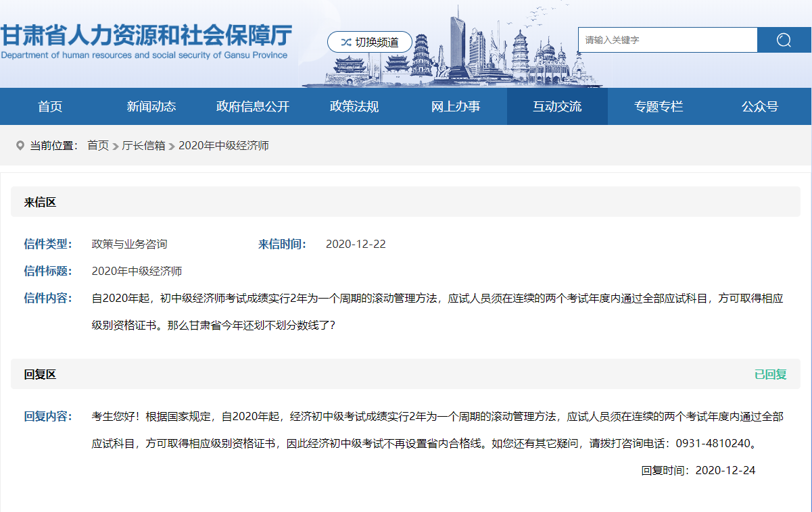Click the breadcrumb arrow between 首页 and 厅长信箱
This screenshot has height=512, width=812.
[x=116, y=146]
